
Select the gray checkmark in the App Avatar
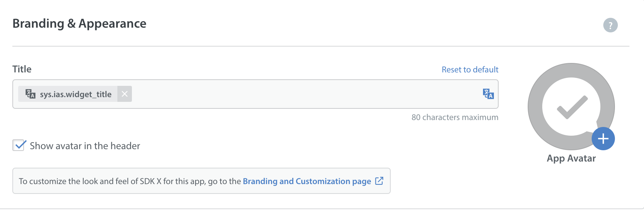tap(572, 107)
